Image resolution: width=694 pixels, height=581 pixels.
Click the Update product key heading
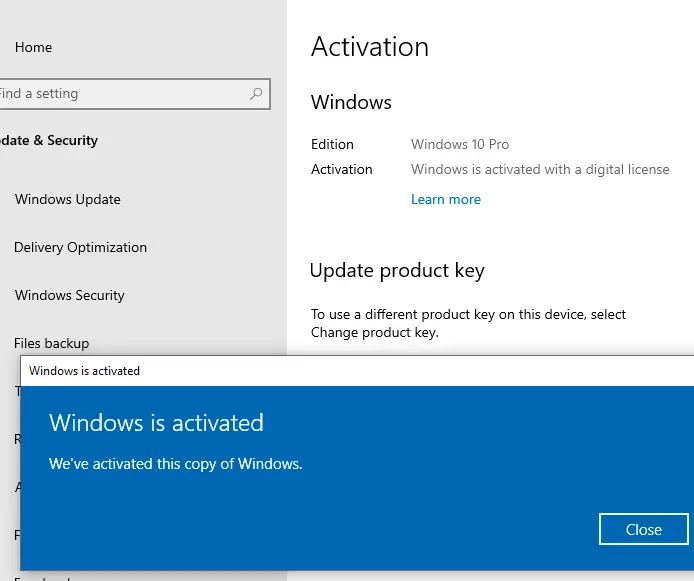397,271
